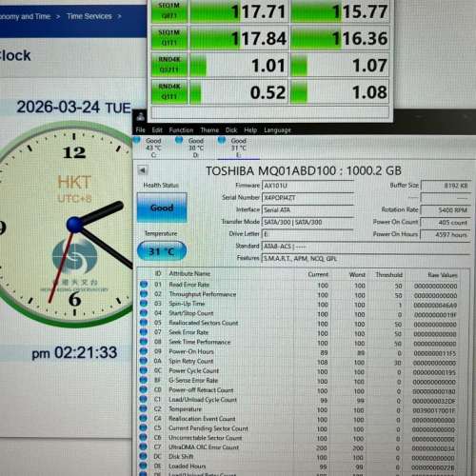476x476 pixels.
Task: Click the RND4K Q1T1 benchmark button
Action: 169,91
